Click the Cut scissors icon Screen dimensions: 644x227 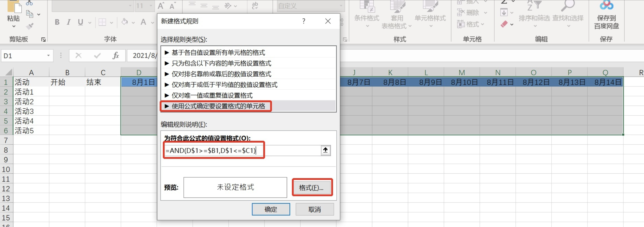click(x=29, y=3)
